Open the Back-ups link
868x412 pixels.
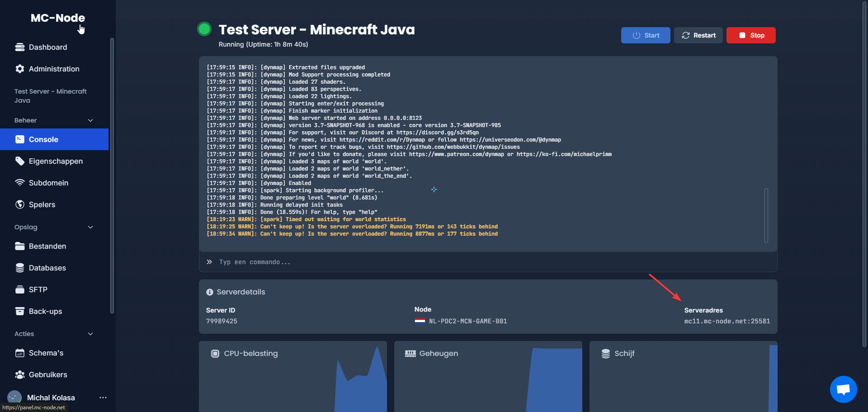[54, 311]
